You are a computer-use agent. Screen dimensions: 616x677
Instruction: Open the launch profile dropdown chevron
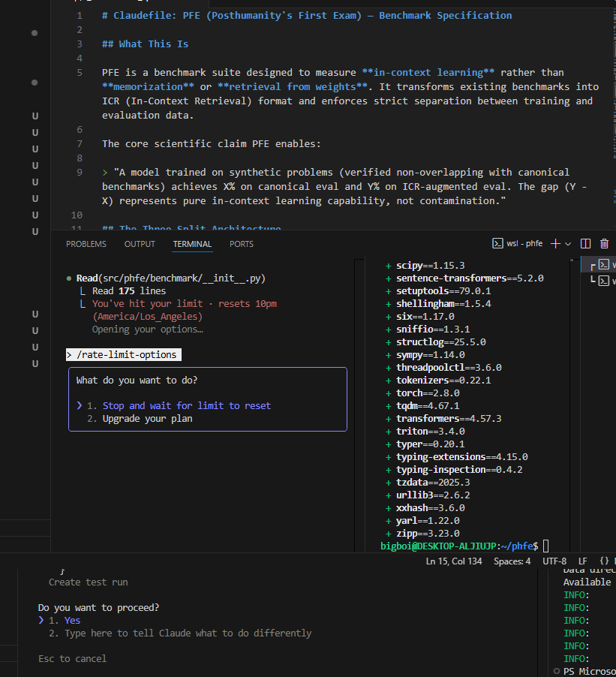coord(568,244)
